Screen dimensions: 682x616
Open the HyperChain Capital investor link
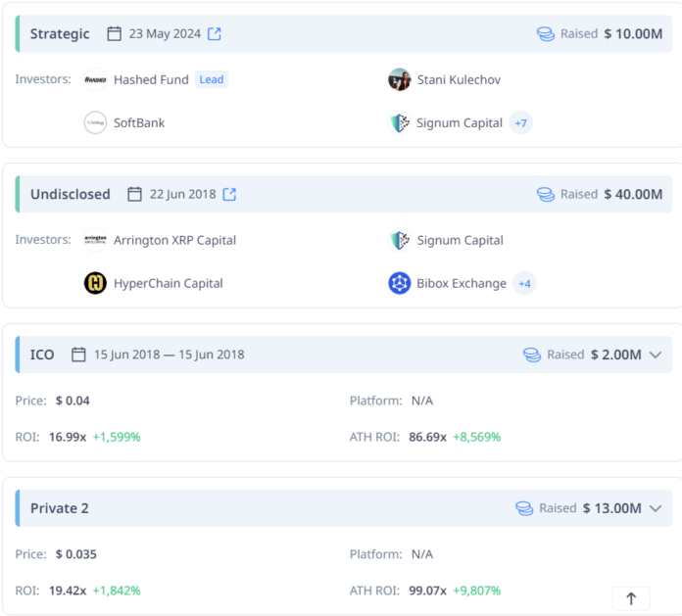[169, 283]
